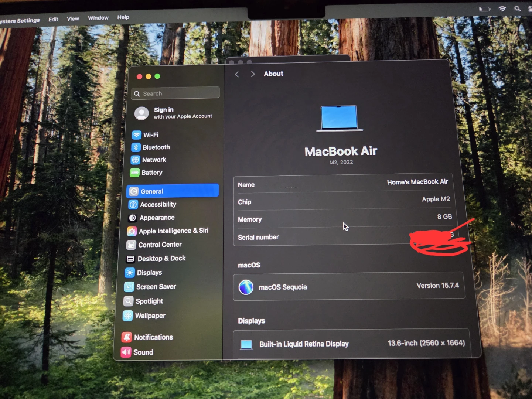Open the Desktop & Dock icon

click(130, 259)
